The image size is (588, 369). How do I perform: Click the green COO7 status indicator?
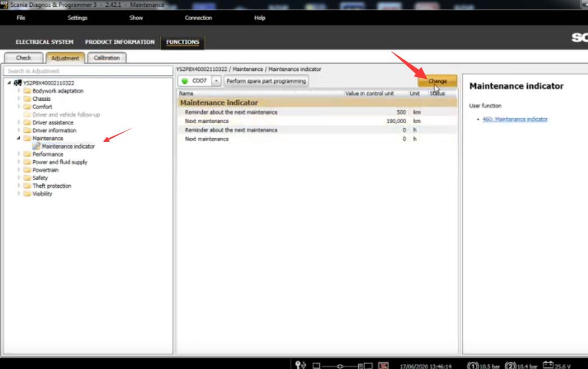[x=185, y=81]
